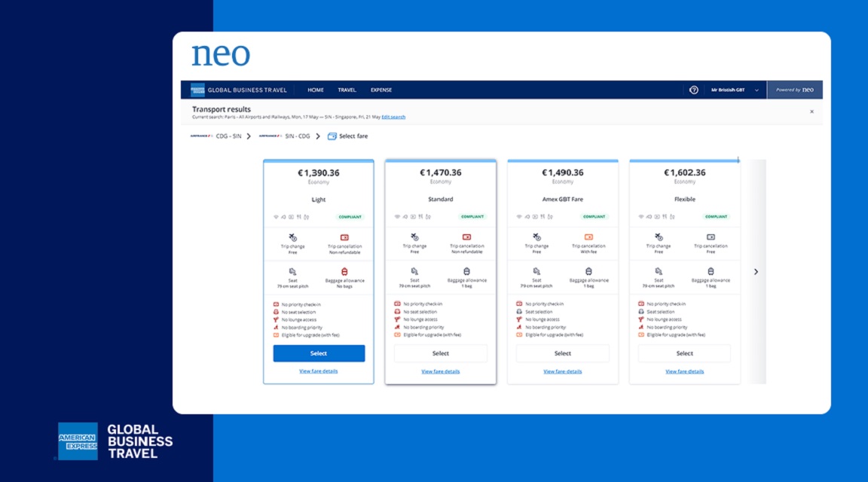
Task: Click the Flexible fare trip change icon
Action: pyautogui.click(x=659, y=236)
